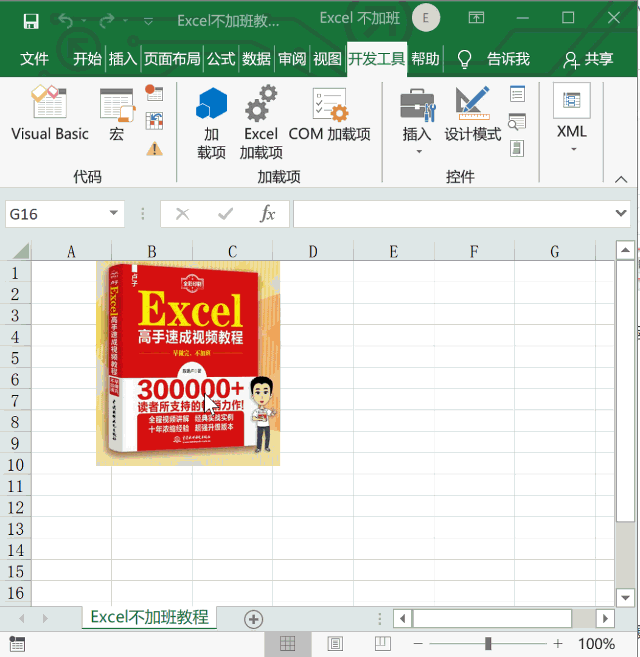Click the view code icon
This screenshot has height=657, width=640.
pos(518,122)
